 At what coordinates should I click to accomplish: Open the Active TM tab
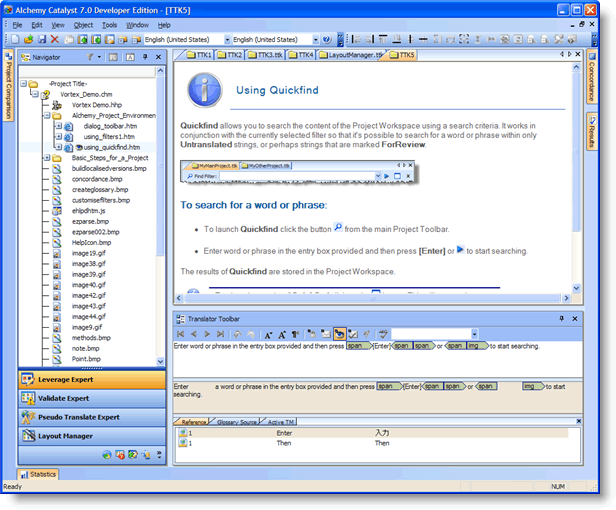[x=280, y=422]
